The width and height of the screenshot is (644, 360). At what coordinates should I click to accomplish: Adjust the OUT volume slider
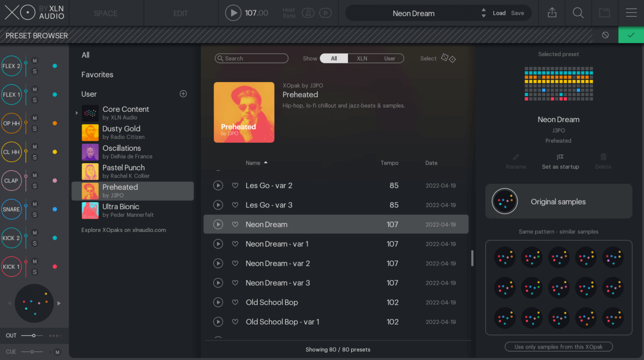[33, 336]
